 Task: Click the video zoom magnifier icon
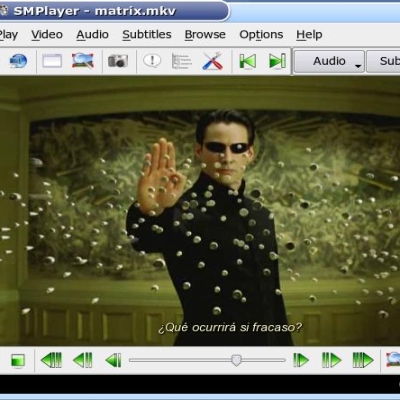click(x=83, y=61)
